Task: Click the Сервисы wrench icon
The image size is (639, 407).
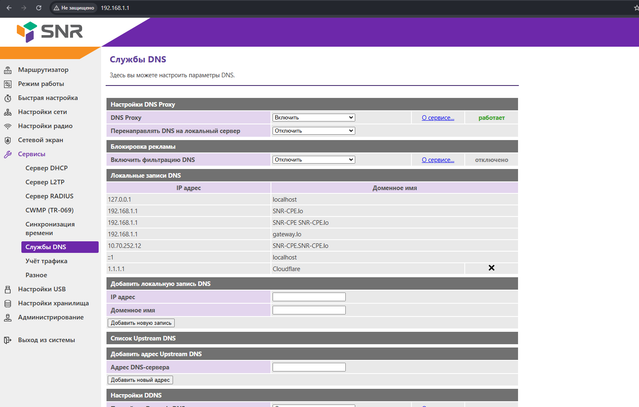Action: [x=8, y=154]
